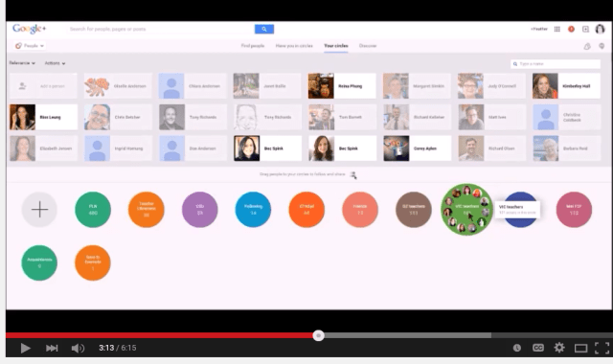Select the Barbara Reid person card

pyautogui.click(x=566, y=148)
